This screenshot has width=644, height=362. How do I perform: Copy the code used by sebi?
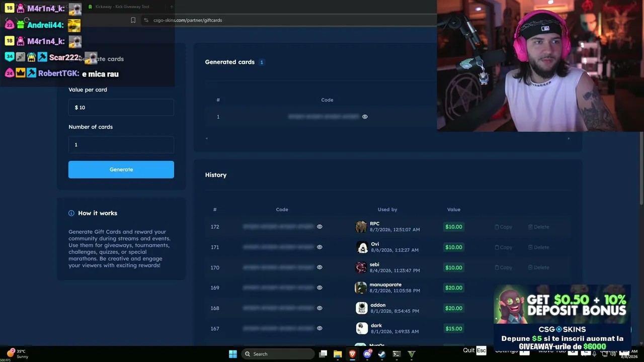pyautogui.click(x=503, y=267)
